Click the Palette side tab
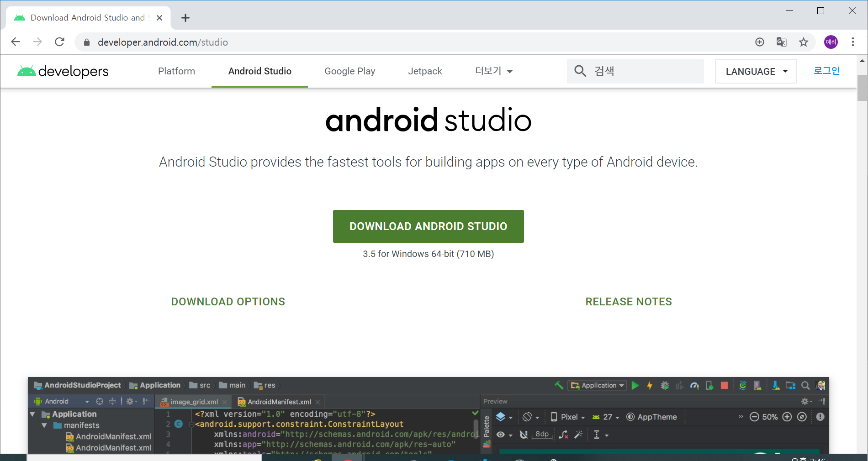Image resolution: width=868 pixels, height=461 pixels. point(487,426)
